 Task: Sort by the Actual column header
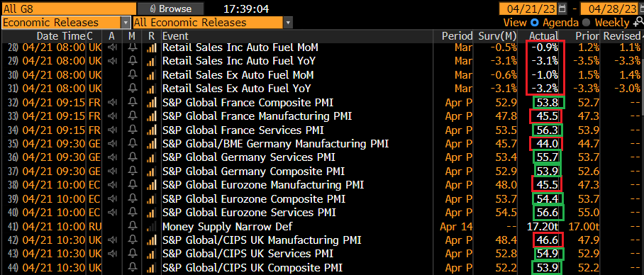544,36
